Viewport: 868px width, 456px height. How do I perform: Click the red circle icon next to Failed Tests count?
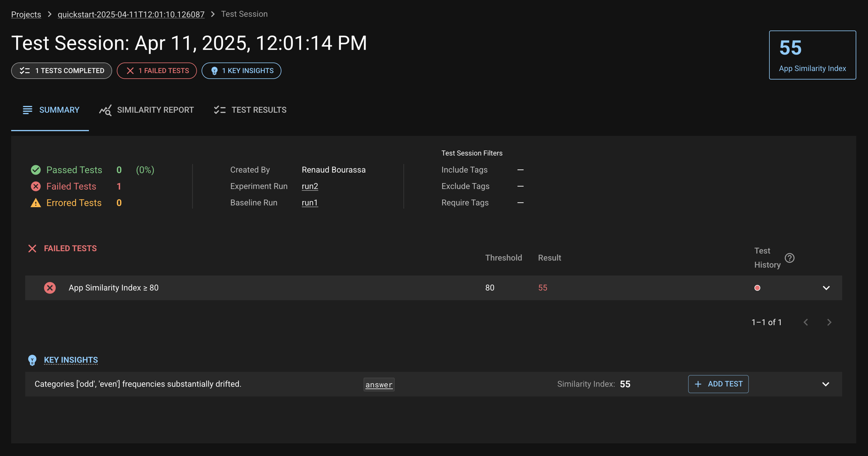pos(36,187)
